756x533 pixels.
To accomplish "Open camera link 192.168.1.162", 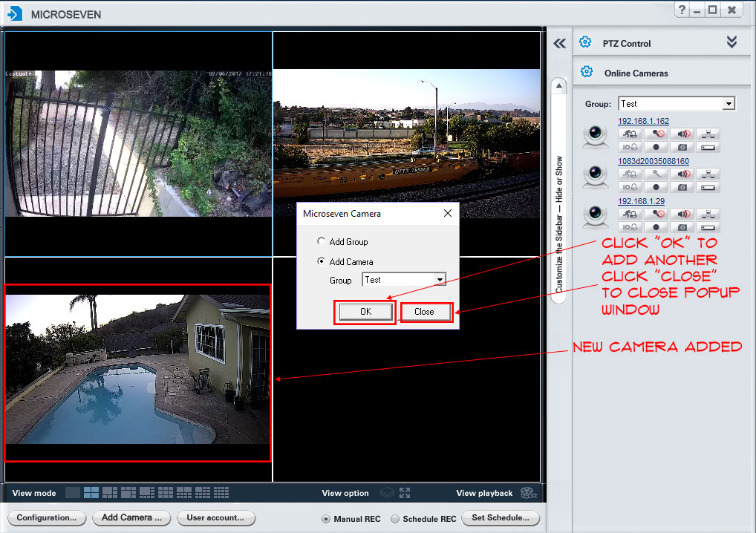I will pos(644,121).
